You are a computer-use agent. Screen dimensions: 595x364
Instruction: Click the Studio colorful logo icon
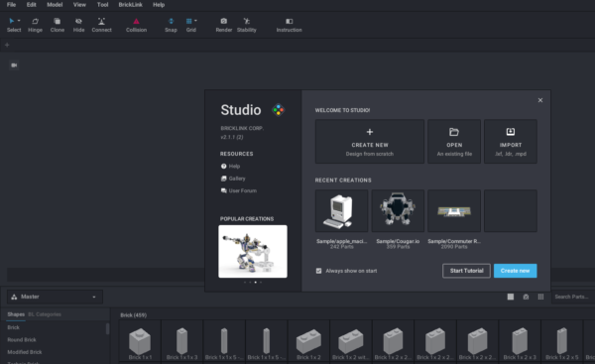tap(278, 110)
